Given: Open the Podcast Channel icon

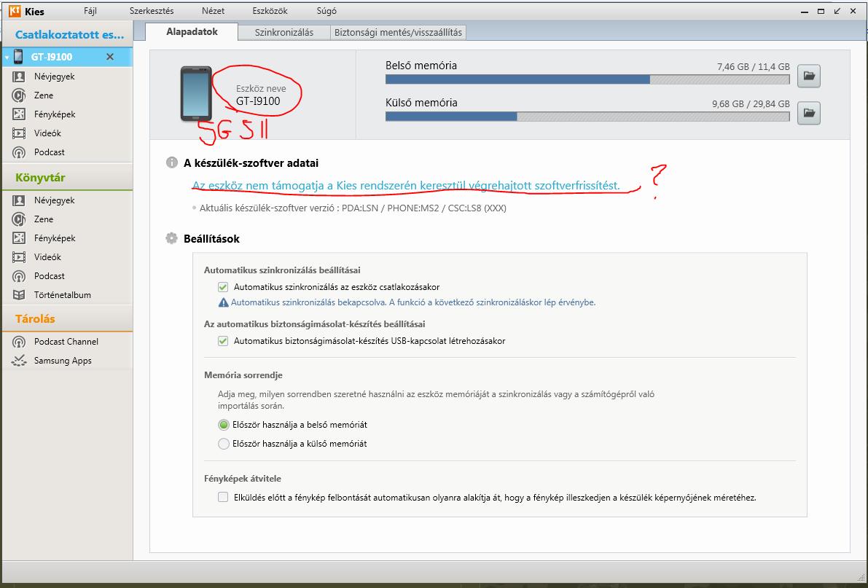Looking at the screenshot, I should point(19,342).
